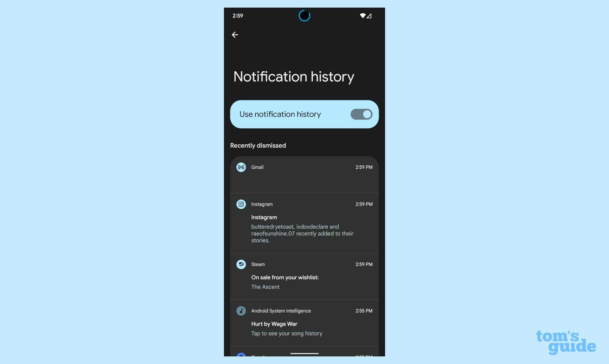Tap the back arrow navigation icon

(x=235, y=34)
